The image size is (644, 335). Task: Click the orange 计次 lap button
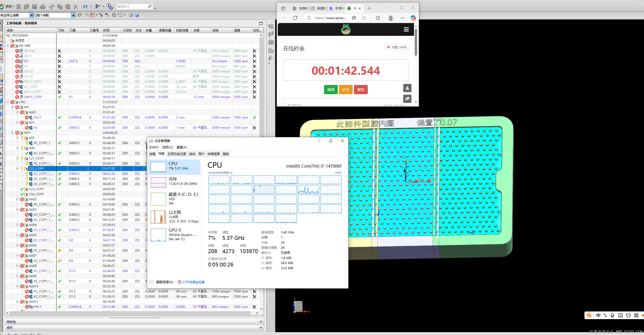pyautogui.click(x=346, y=90)
